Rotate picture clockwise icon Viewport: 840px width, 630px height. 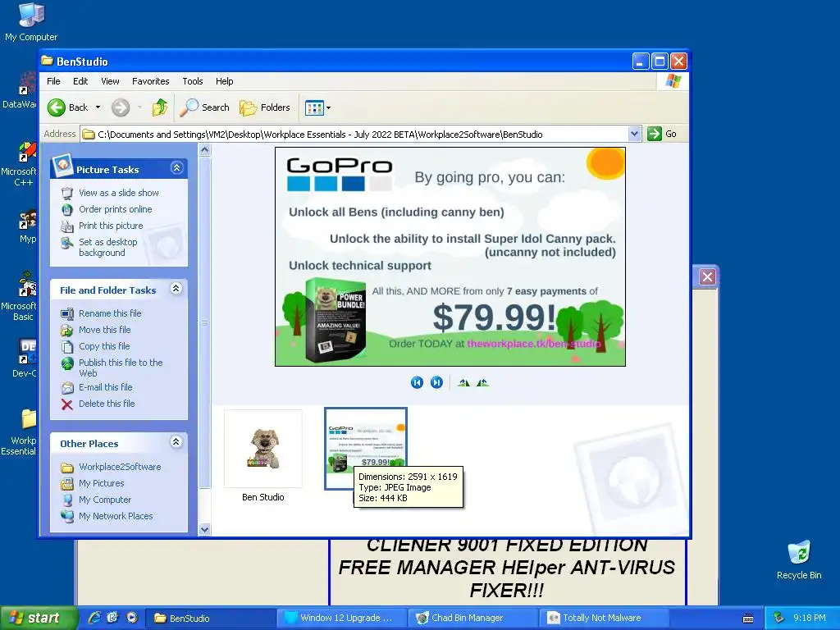click(464, 382)
